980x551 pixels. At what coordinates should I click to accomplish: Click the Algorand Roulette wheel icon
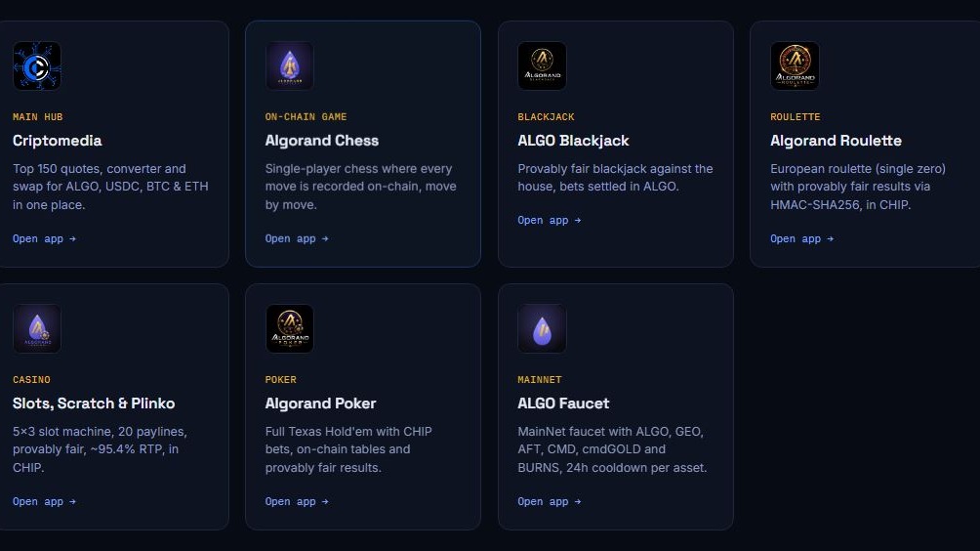(x=795, y=65)
